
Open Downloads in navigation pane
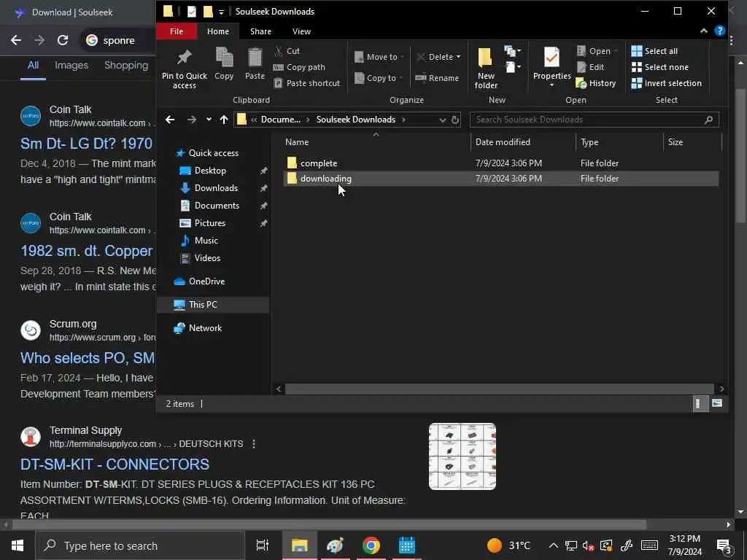click(216, 188)
